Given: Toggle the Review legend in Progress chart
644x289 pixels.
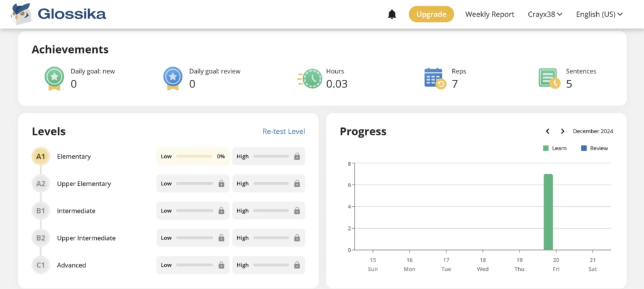Looking at the screenshot, I should (594, 148).
